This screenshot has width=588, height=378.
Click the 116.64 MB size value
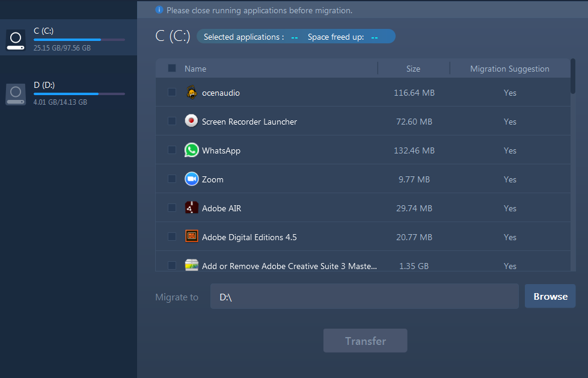414,93
